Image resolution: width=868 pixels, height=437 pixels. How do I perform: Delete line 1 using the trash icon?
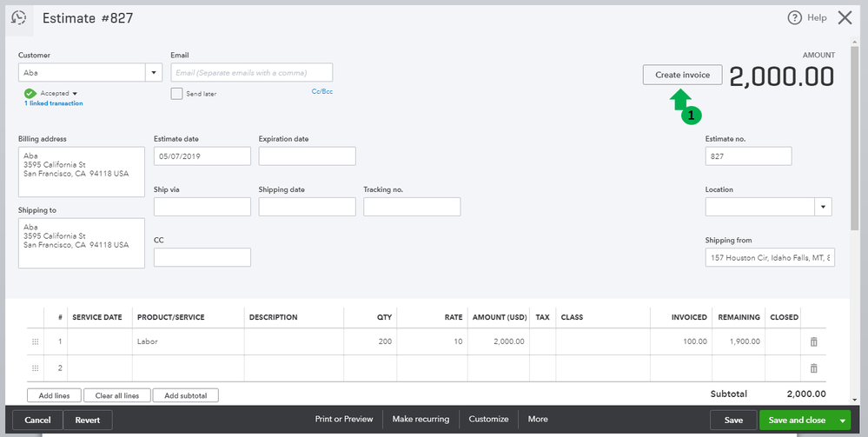pos(813,341)
